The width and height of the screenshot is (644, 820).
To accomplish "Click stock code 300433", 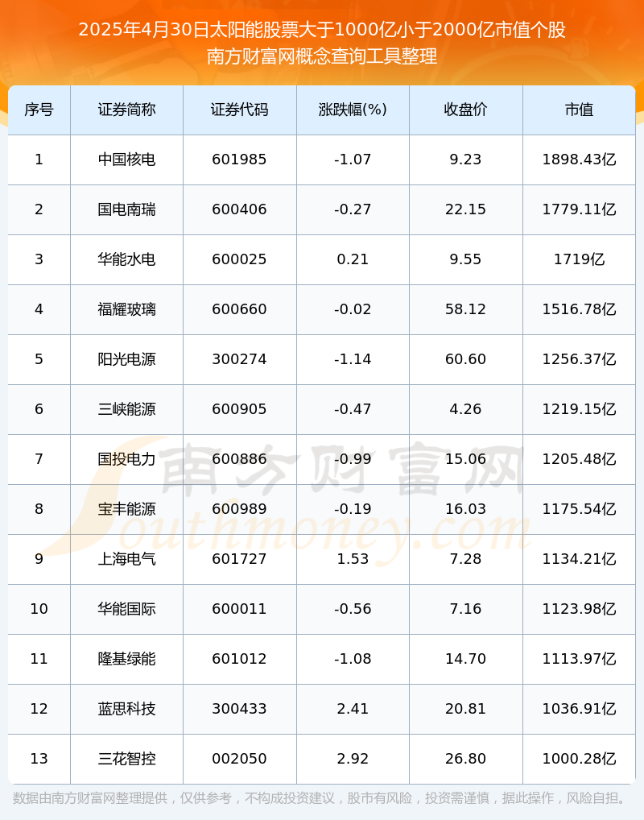I will coord(239,709).
